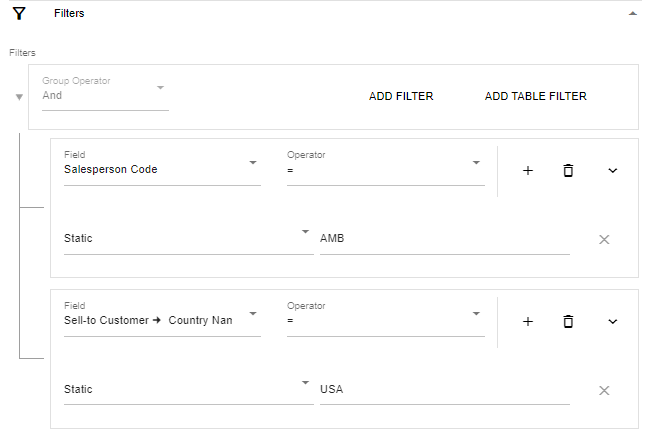Open the Operator dropdown for Salesperson Code
Viewport: 651px width, 442px height.
pos(385,167)
